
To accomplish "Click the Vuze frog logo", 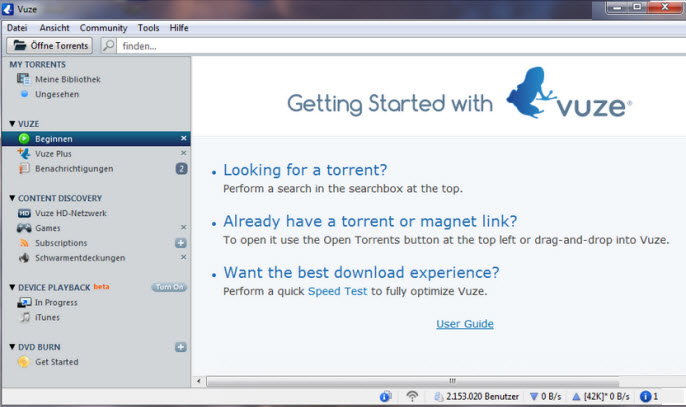I will [x=531, y=92].
